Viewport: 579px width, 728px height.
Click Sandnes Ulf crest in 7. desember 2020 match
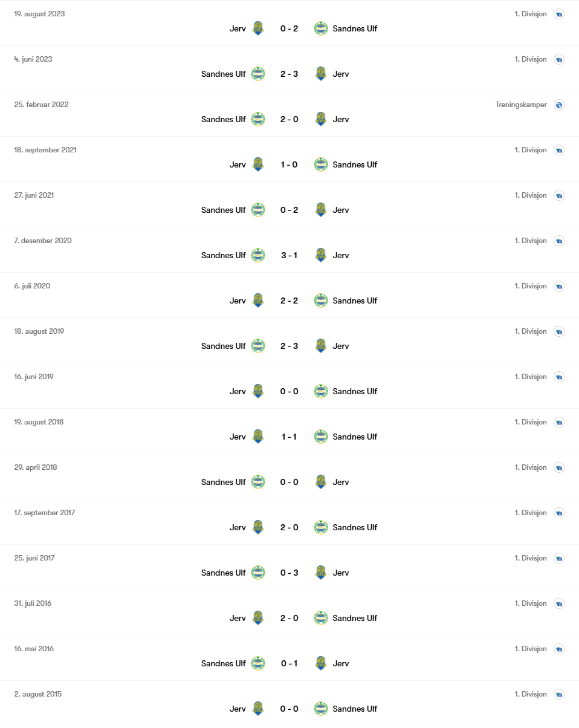coord(258,255)
